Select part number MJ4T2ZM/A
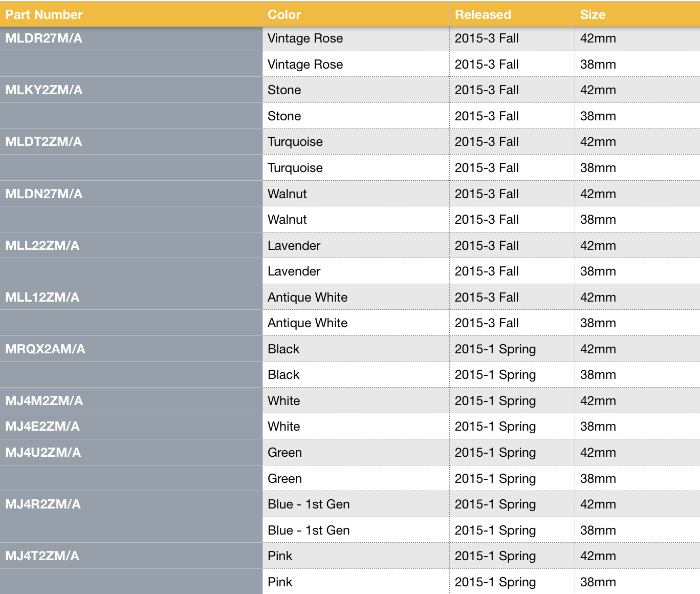 42,556
